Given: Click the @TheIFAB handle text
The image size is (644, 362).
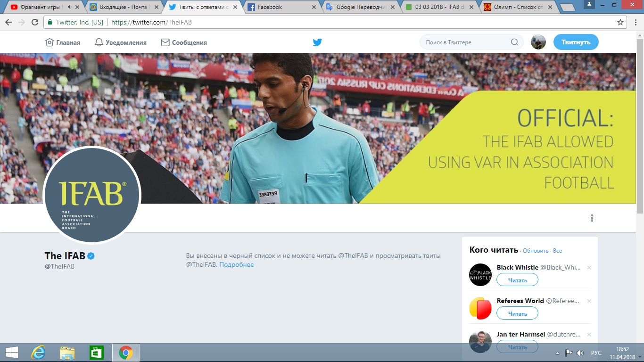Looking at the screenshot, I should (x=59, y=266).
